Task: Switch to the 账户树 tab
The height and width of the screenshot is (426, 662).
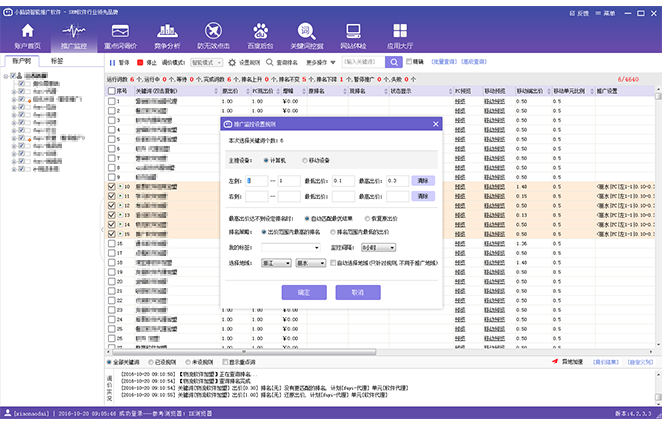Action: 20,61
